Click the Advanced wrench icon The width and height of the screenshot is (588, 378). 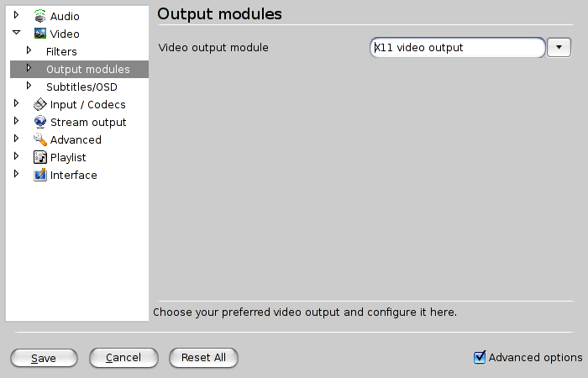[39, 139]
